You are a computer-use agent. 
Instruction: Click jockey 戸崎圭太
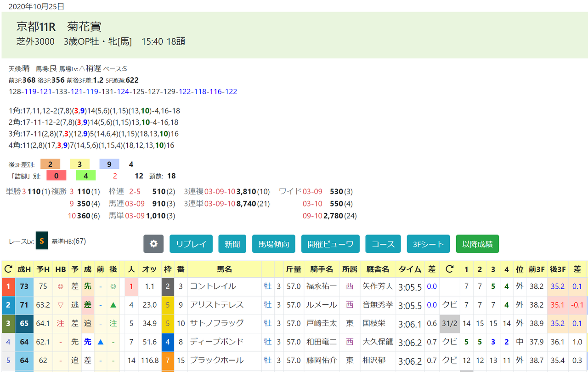pos(322,323)
